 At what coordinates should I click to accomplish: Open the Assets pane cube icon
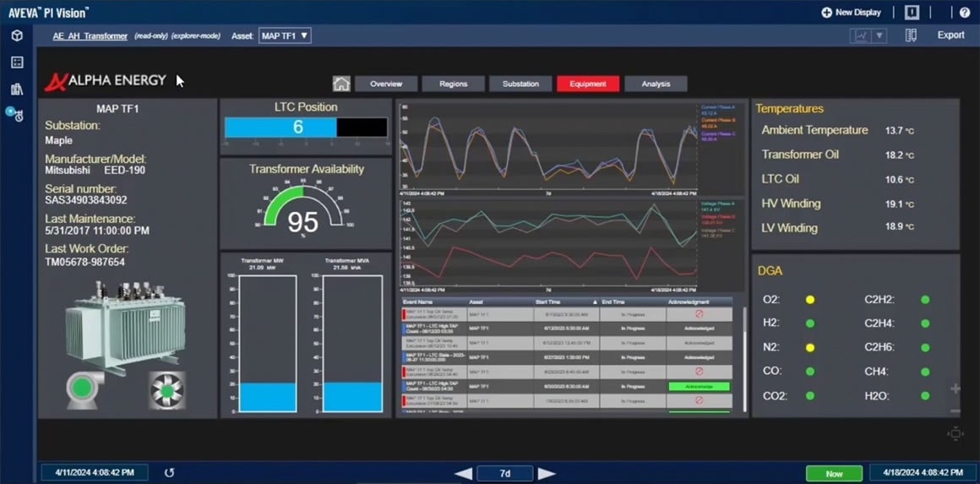16,35
